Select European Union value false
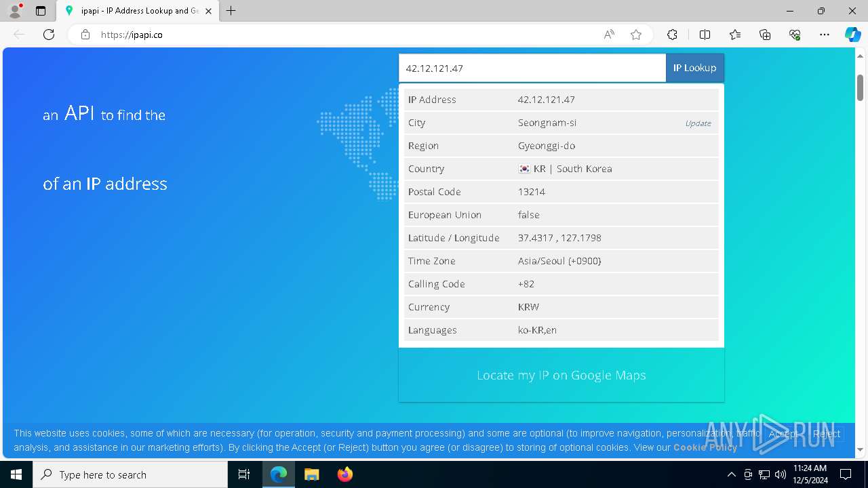 point(529,215)
